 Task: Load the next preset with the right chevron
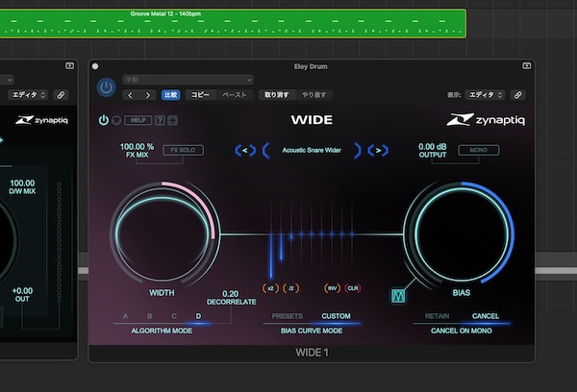point(378,151)
